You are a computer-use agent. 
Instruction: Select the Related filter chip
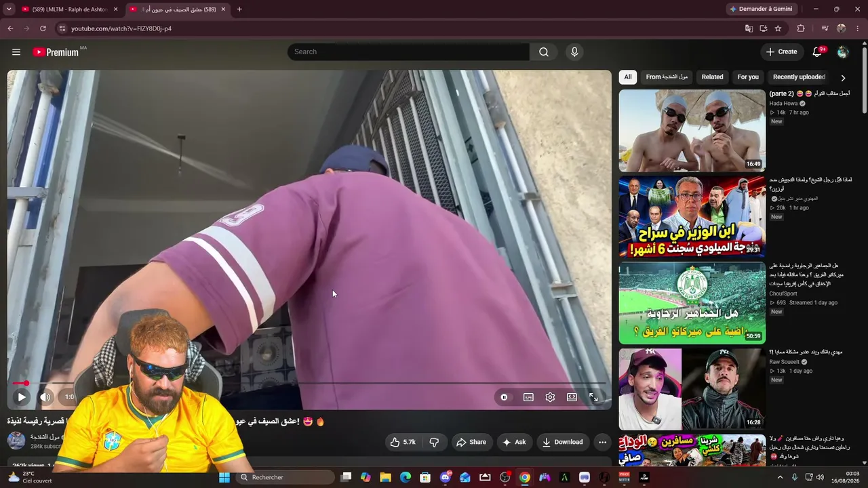pyautogui.click(x=712, y=77)
